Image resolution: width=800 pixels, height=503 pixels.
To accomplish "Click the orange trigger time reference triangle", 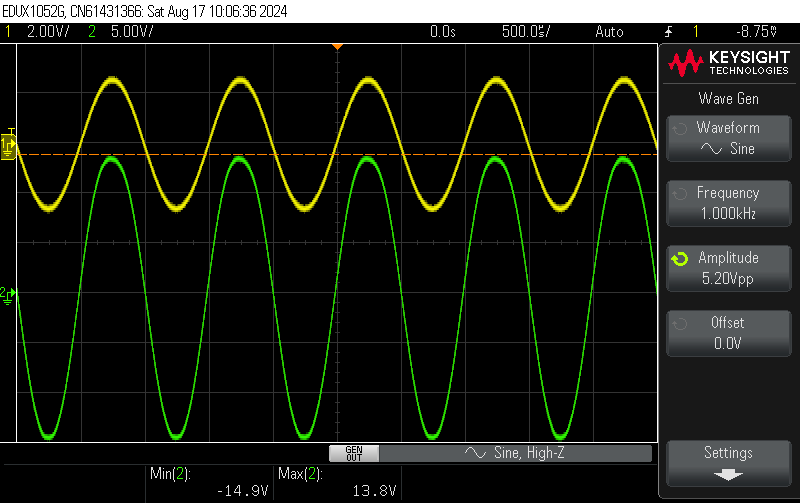I will point(338,47).
